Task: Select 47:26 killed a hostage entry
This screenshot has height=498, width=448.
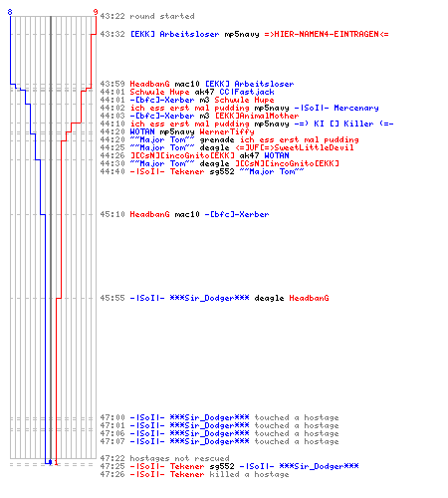Action: pos(194,474)
